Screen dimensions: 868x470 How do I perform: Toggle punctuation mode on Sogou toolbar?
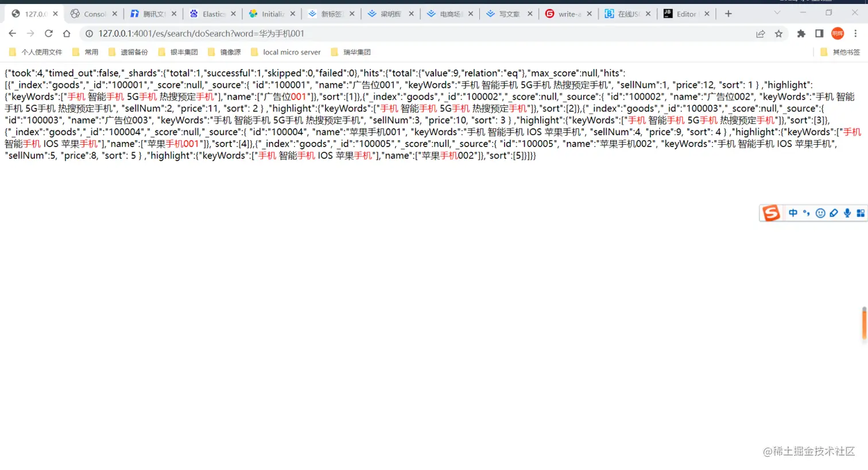point(807,213)
